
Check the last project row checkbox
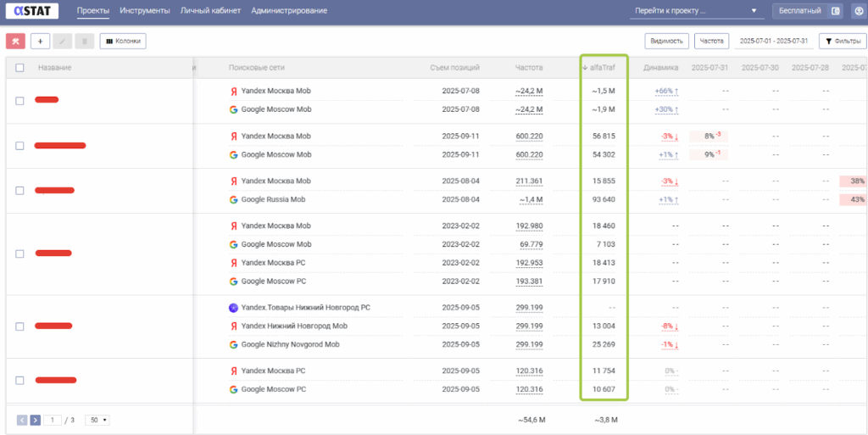(19, 381)
